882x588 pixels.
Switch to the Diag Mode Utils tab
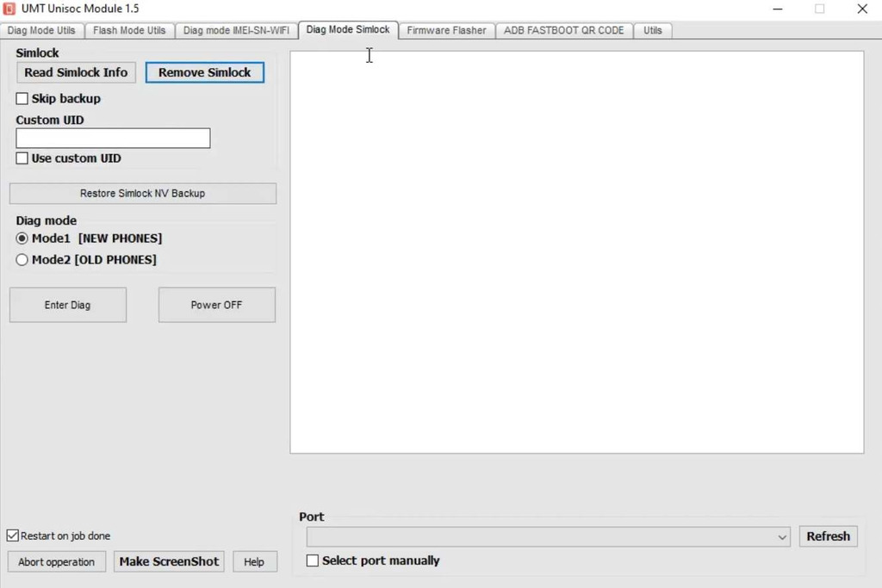click(x=41, y=30)
